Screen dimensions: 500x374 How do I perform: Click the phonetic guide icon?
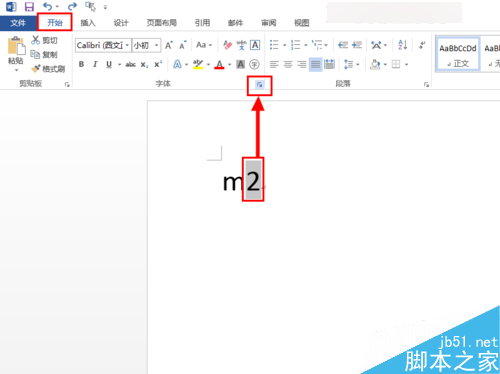pos(241,45)
